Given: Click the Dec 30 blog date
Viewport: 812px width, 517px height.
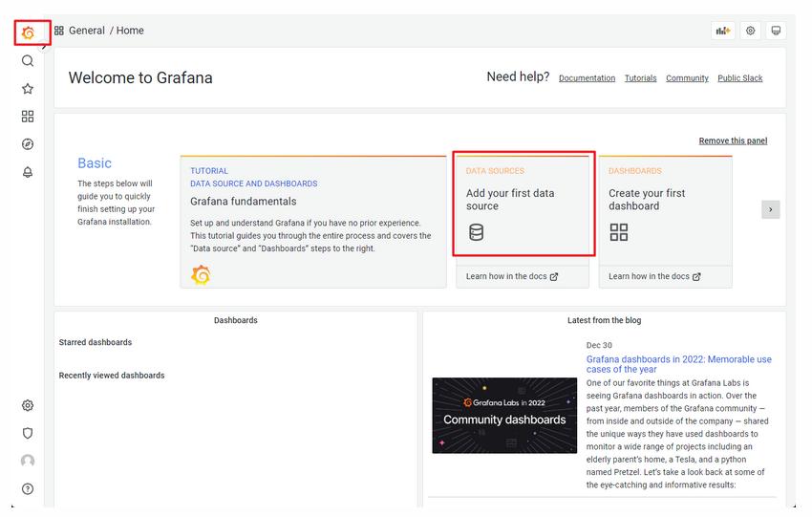Looking at the screenshot, I should pyautogui.click(x=599, y=346).
